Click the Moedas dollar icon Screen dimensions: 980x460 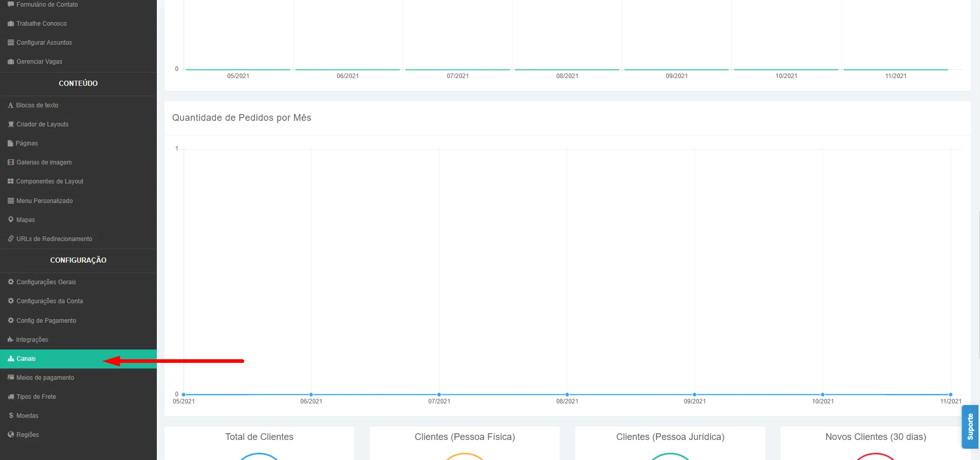(x=11, y=416)
